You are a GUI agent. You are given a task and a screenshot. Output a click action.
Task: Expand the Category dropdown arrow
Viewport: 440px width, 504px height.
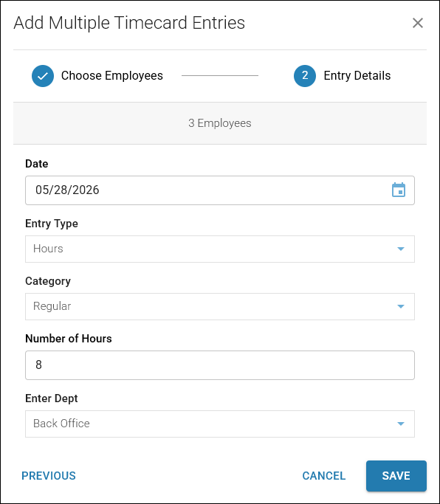point(400,306)
